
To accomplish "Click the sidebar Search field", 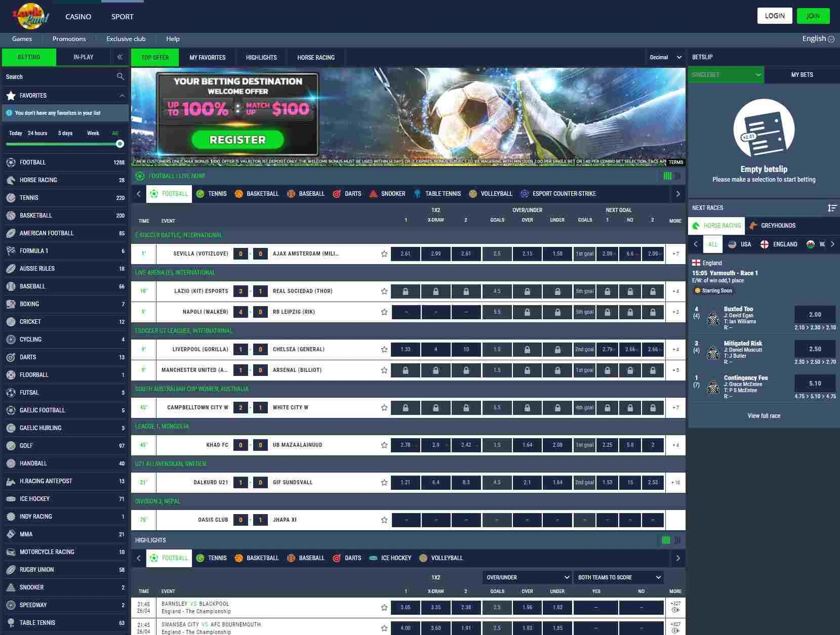I will coord(65,76).
